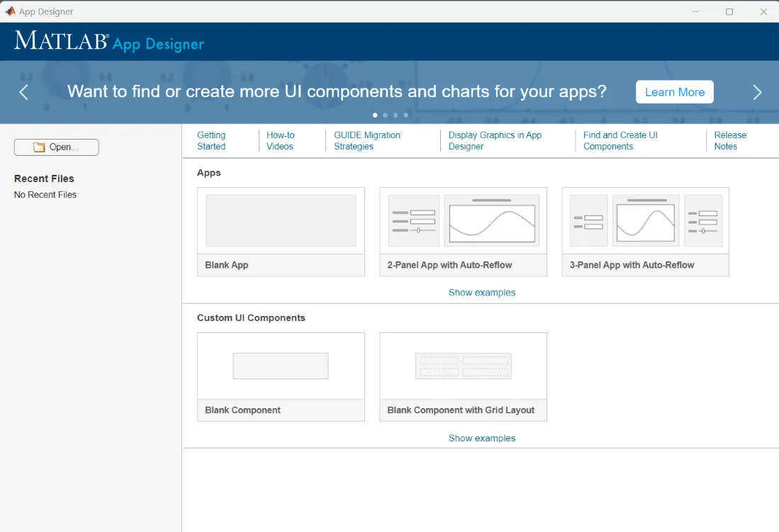
Task: Click the Learn More banner button
Action: click(x=674, y=92)
